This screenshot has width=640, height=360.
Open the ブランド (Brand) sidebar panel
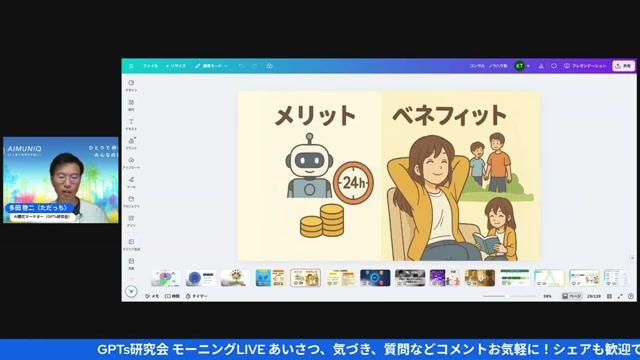coord(131,144)
